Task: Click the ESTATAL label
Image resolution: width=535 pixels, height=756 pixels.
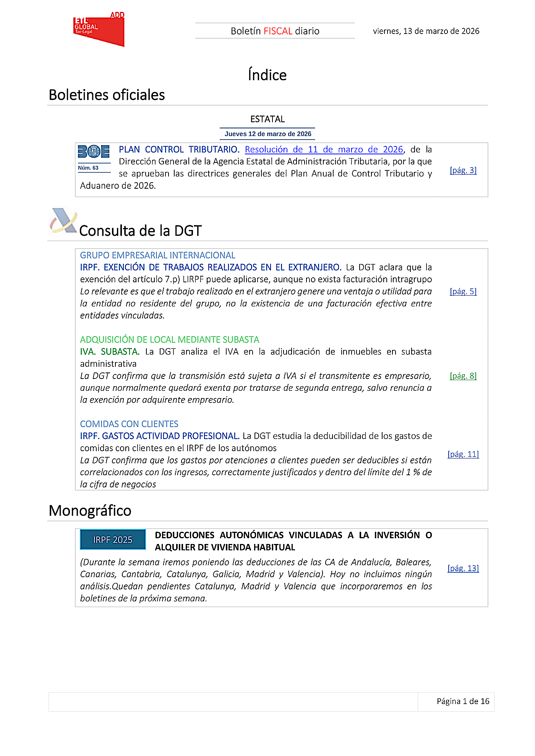Action: point(267,119)
